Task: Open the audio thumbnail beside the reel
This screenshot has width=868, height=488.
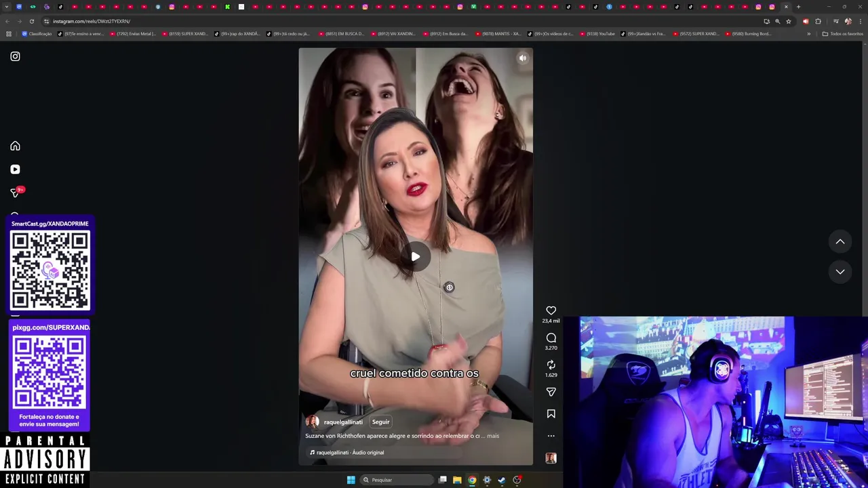Action: (x=551, y=458)
